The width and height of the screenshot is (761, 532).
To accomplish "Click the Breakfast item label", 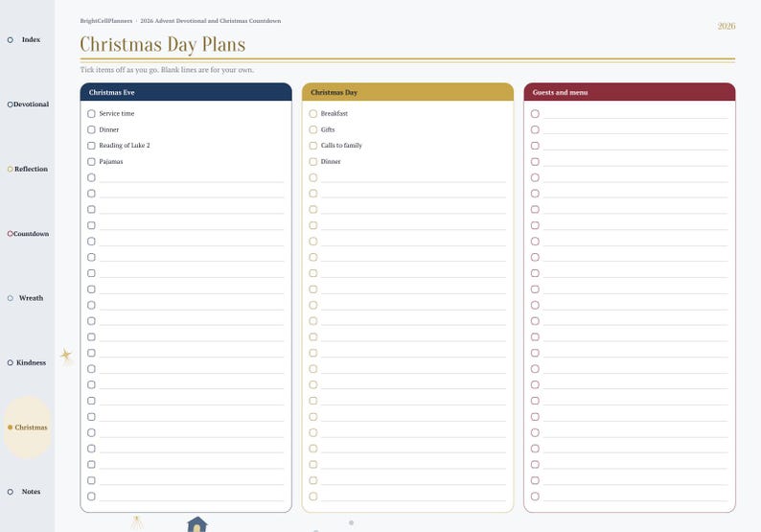I will tap(334, 113).
